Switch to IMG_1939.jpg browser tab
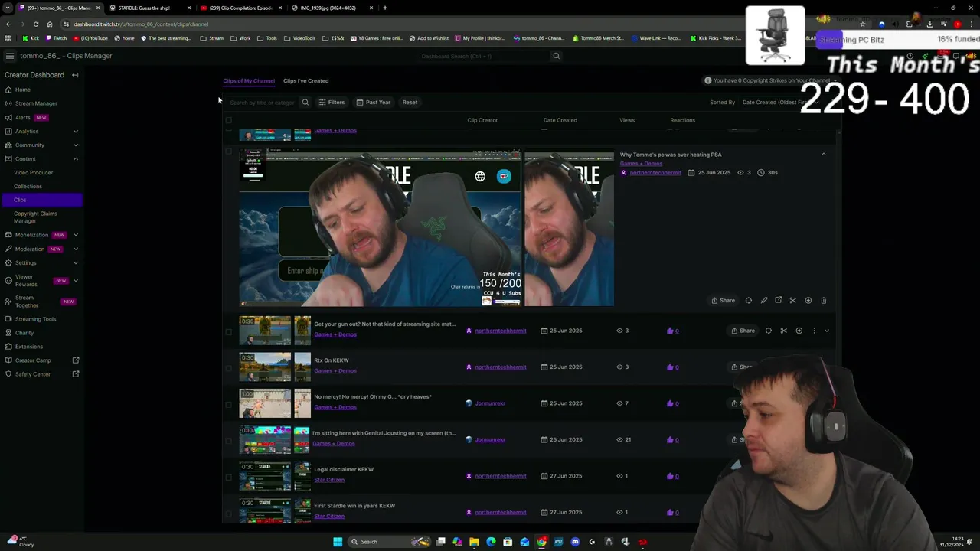Viewport: 980px width, 551px height. click(x=332, y=8)
